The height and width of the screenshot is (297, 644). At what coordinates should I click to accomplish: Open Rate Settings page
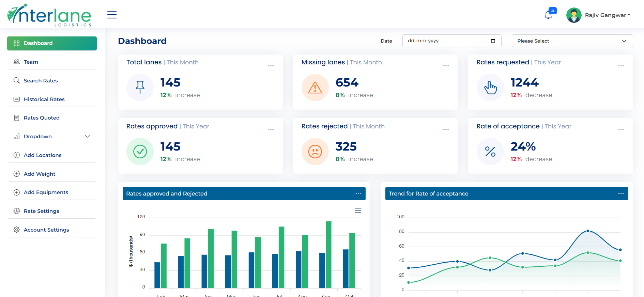click(52, 211)
